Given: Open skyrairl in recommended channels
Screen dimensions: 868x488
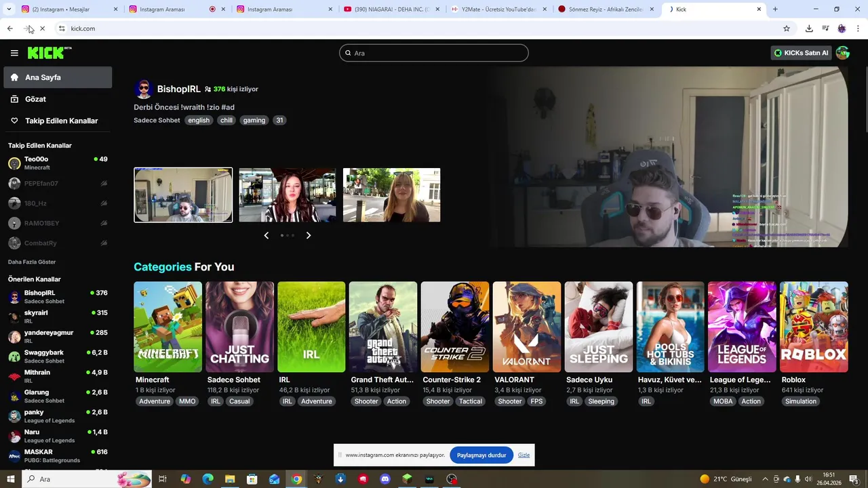Looking at the screenshot, I should point(58,317).
